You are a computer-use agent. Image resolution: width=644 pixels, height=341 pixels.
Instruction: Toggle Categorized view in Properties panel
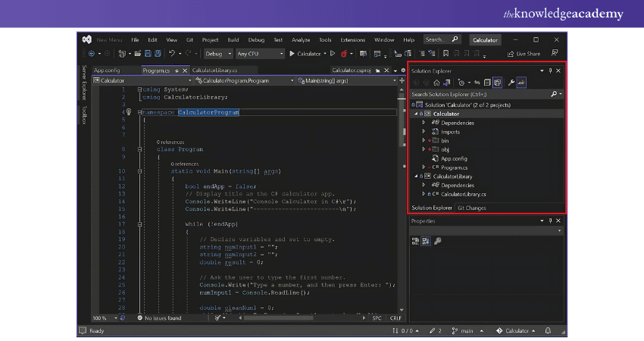[x=416, y=240]
